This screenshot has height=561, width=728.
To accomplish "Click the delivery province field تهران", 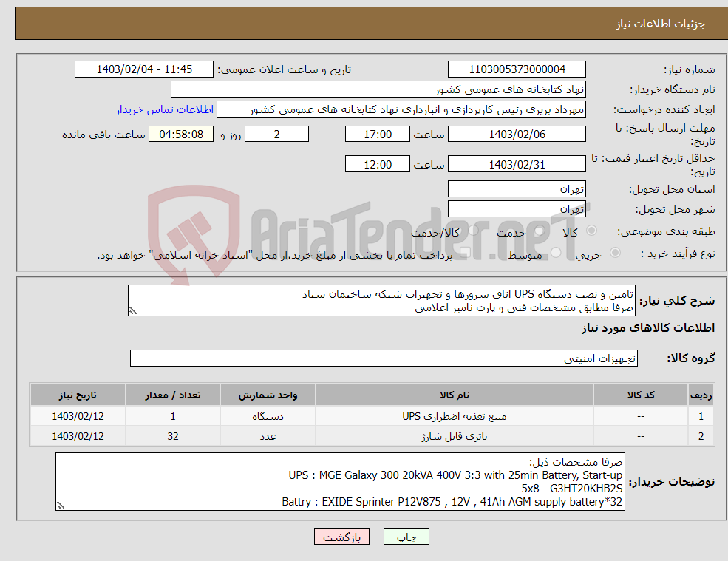I will 517,189.
